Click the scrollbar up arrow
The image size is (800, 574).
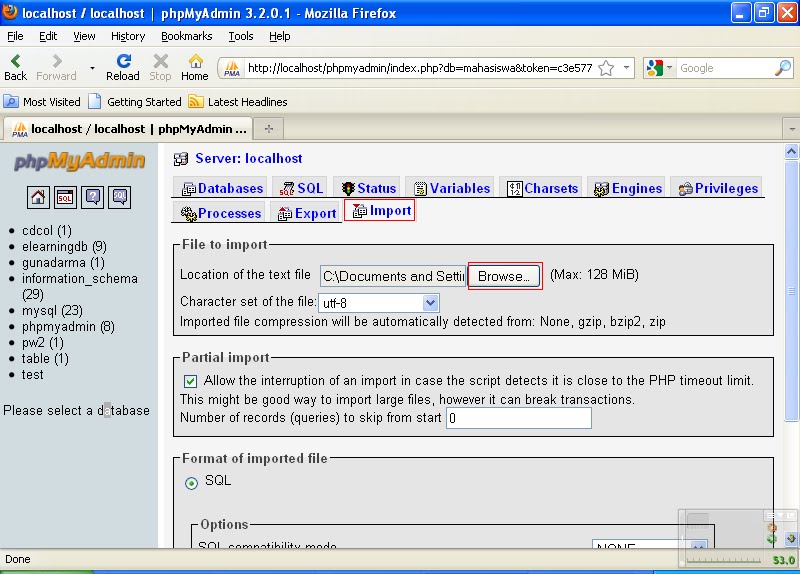tap(791, 151)
